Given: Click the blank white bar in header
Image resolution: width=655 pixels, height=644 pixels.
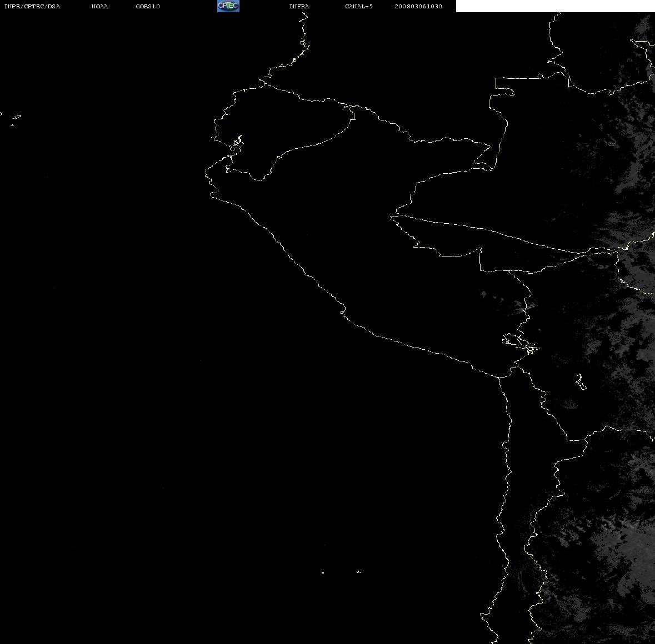Looking at the screenshot, I should coord(555,6).
